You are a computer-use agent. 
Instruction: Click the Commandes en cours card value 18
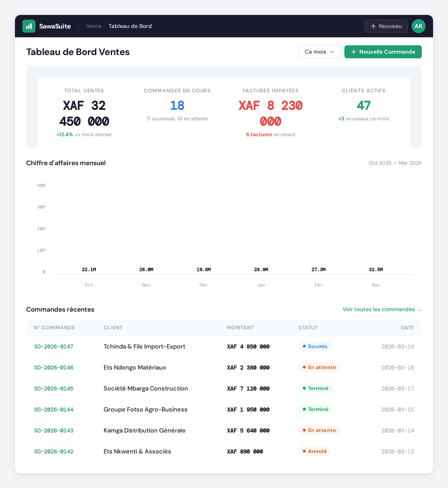[x=177, y=106]
